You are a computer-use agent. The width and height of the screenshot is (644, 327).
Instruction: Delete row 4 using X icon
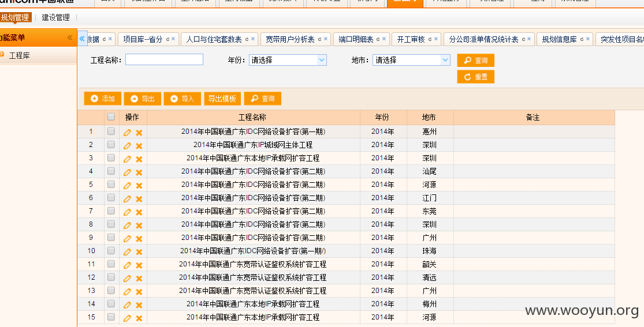coord(139,172)
